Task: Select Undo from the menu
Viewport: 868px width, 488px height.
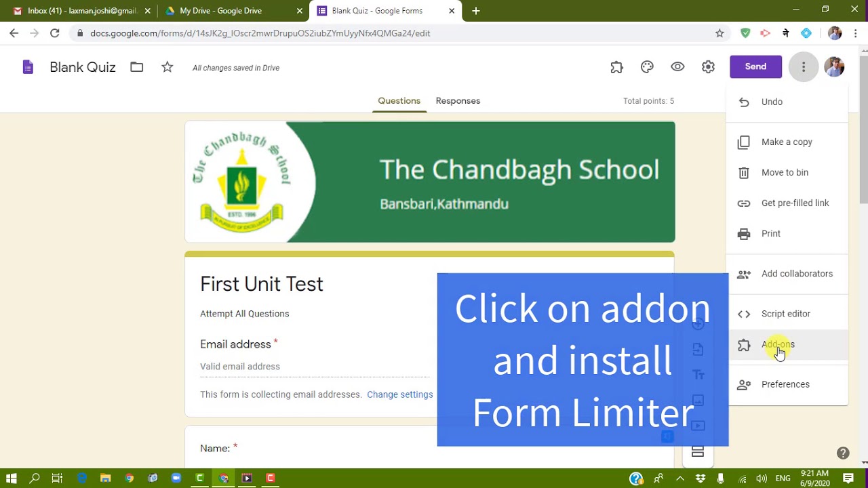Action: 787,102
